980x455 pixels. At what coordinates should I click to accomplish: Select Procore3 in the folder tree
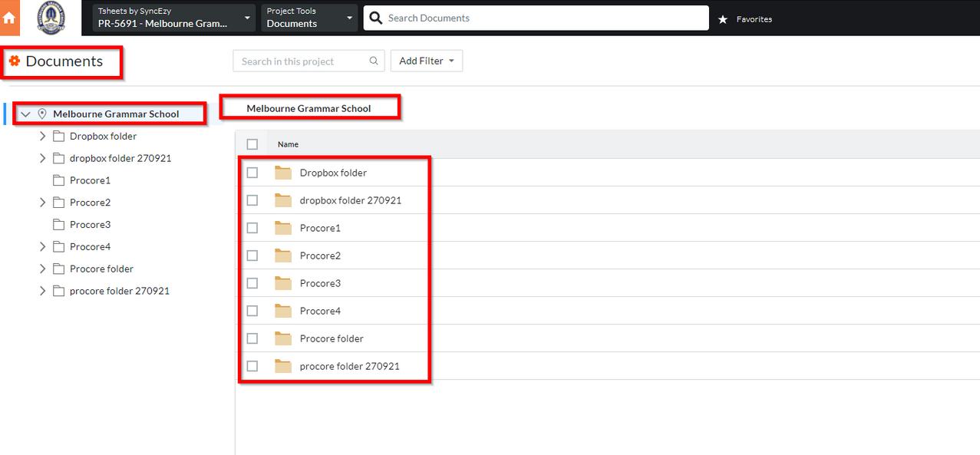click(x=90, y=225)
